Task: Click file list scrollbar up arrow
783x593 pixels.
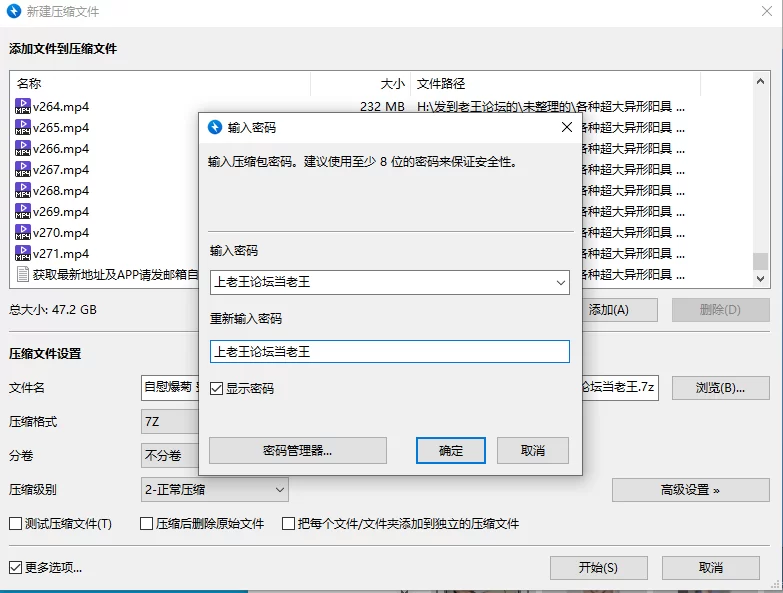Action: pyautogui.click(x=761, y=81)
